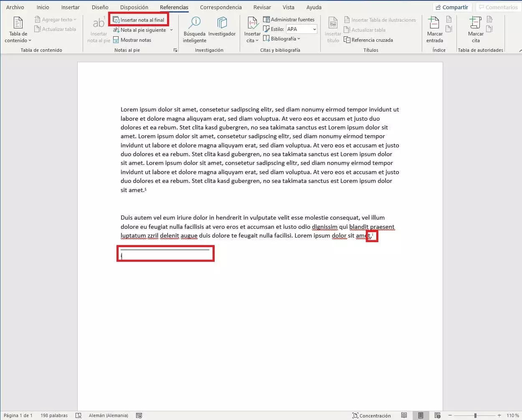Click the macro recording icon in status bar
Image resolution: width=522 pixels, height=420 pixels.
139,415
